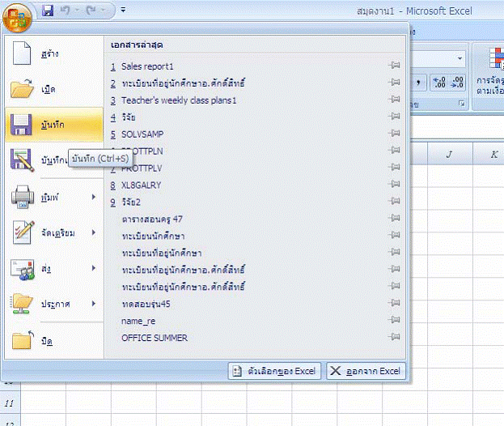The height and width of the screenshot is (426, 504).
Task: Open the round Office Button
Action: tap(17, 18)
